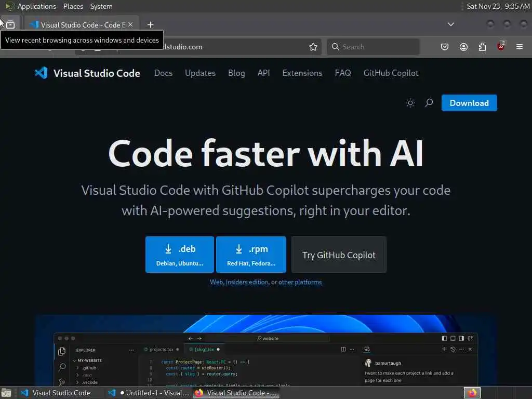The image size is (532, 399).
Task: Open the Extensions puzzle icon
Action: (482, 47)
